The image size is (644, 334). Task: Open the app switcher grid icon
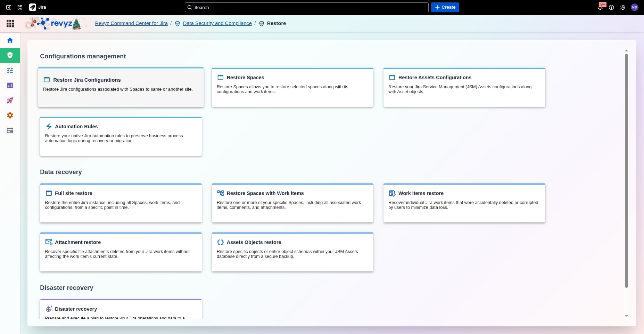coord(20,7)
